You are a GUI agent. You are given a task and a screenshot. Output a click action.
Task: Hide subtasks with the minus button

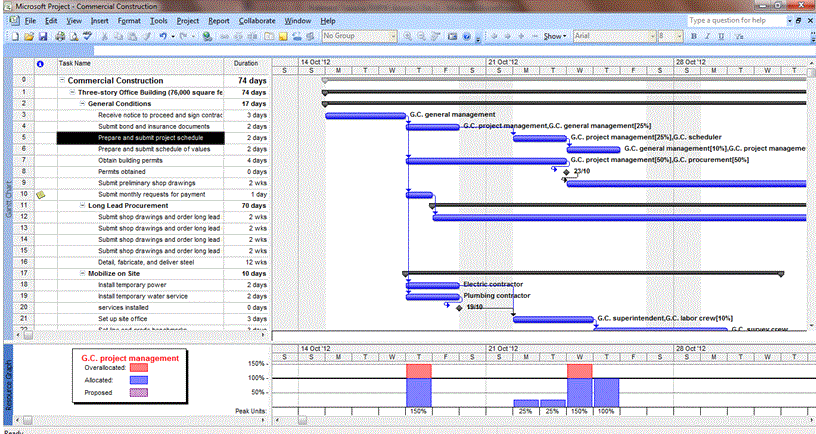[534, 36]
